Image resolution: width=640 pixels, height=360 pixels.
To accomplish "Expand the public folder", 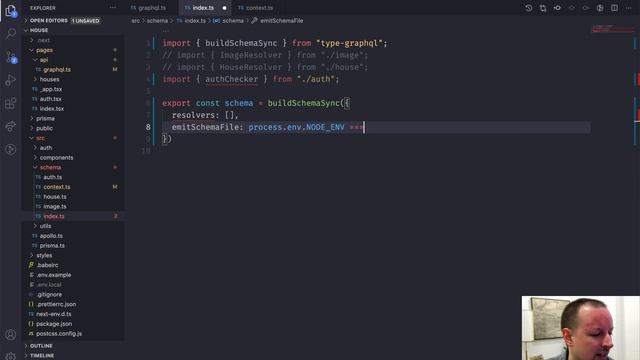I will point(44,128).
